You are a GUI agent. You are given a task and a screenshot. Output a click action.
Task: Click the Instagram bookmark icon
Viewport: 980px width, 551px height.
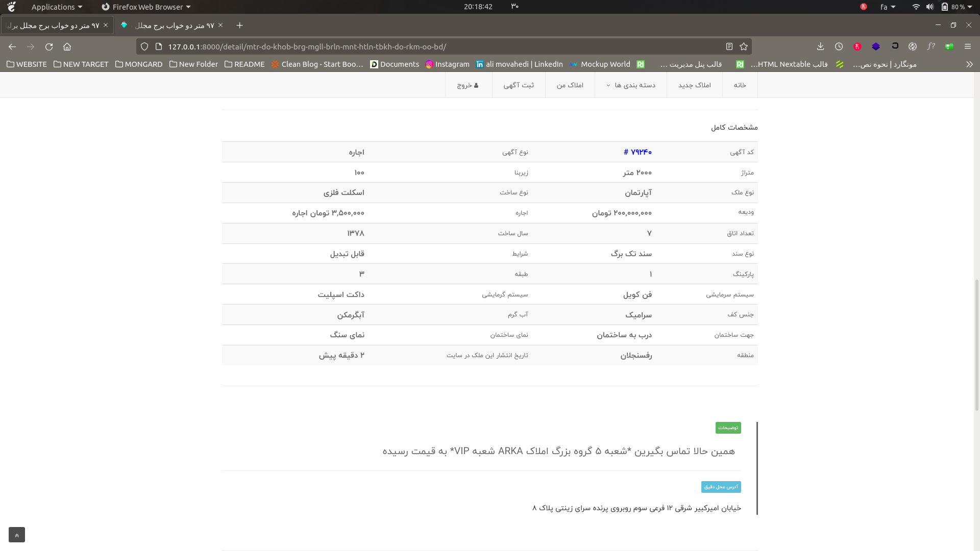[430, 64]
